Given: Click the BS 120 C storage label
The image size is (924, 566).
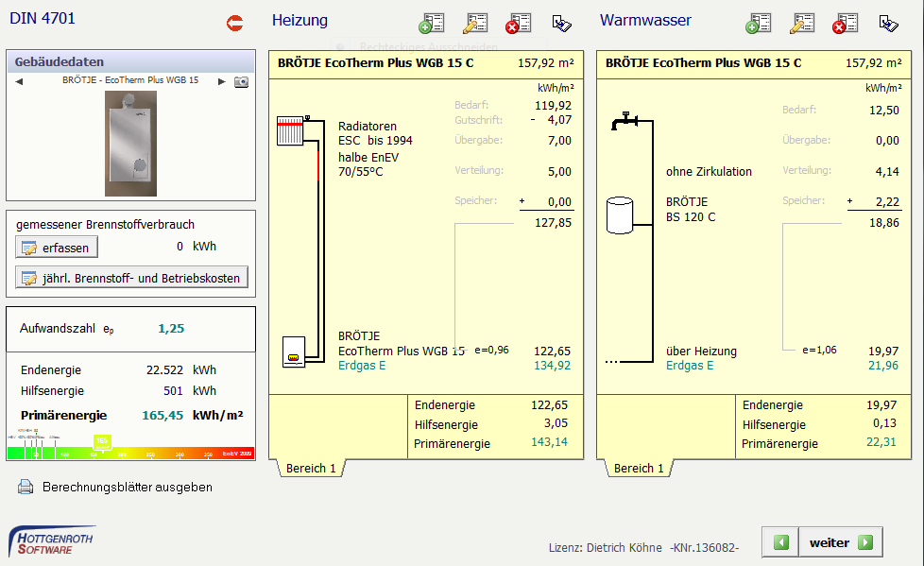Looking at the screenshot, I should (691, 217).
